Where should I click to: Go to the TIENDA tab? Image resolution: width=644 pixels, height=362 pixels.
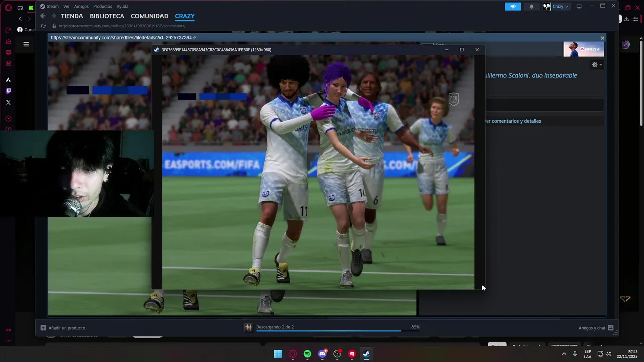[x=72, y=16]
